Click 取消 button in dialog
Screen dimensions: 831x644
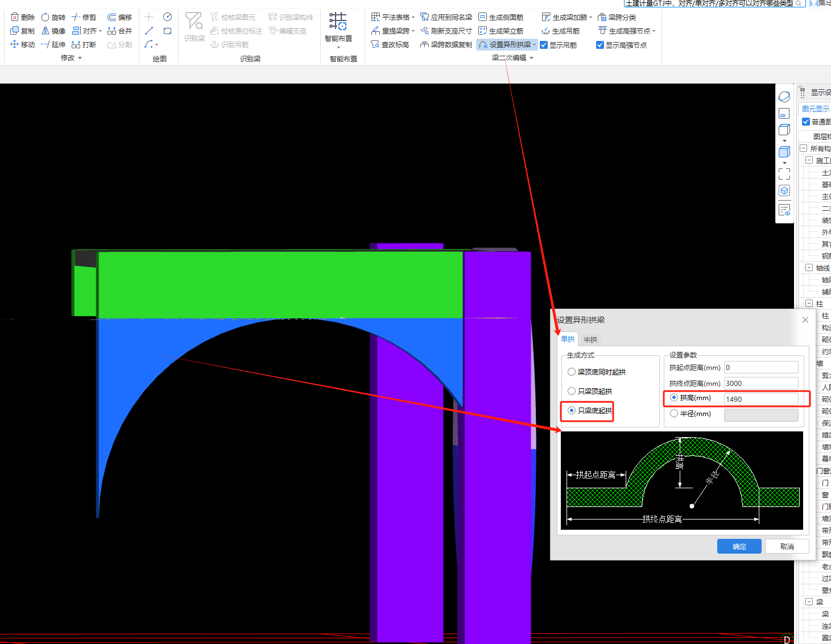pos(787,546)
